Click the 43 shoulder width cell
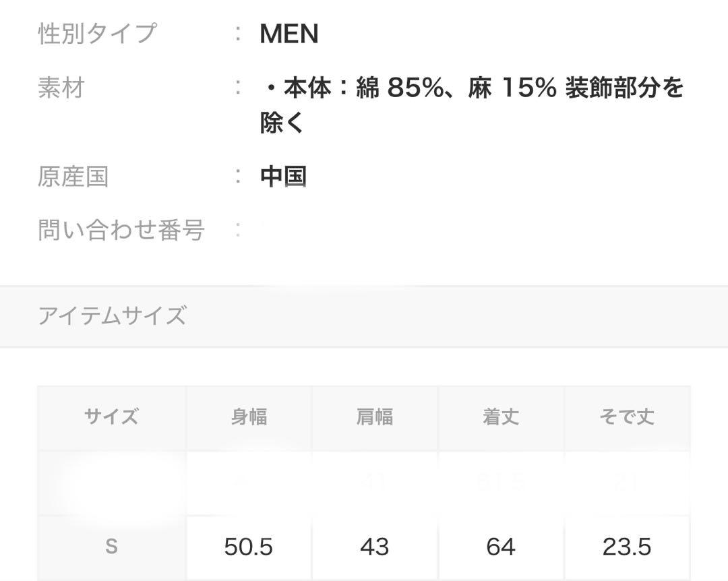The height and width of the screenshot is (581, 728). [x=375, y=547]
